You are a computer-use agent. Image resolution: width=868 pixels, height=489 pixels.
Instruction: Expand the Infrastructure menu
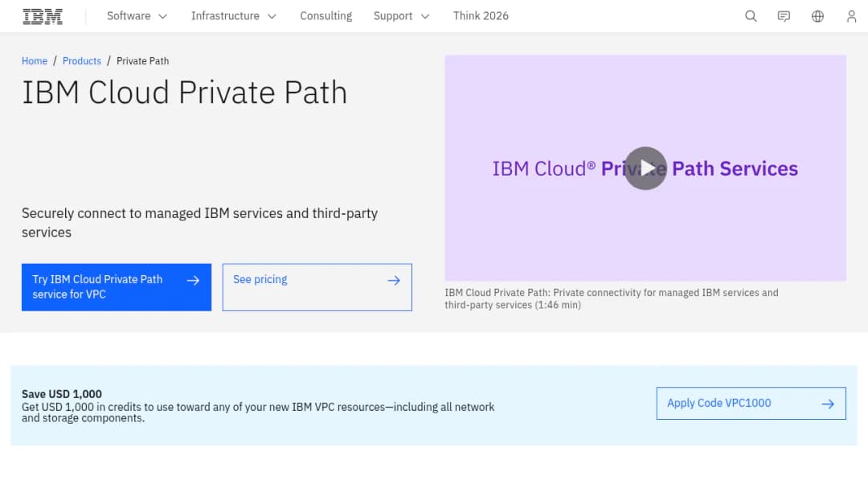pos(234,16)
